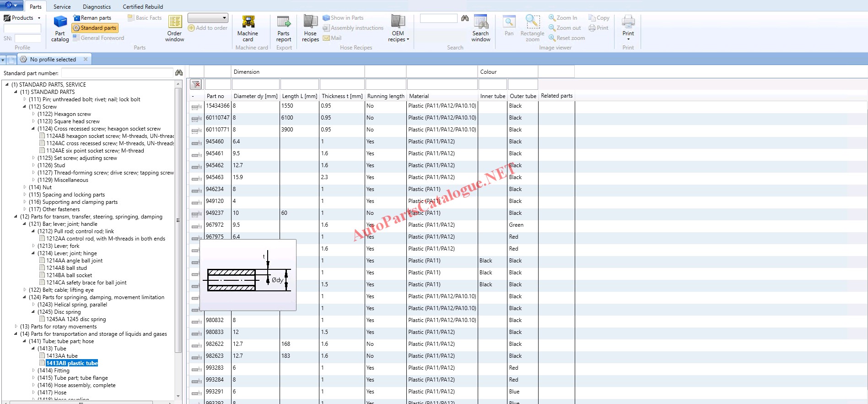
Task: Select 1413AA tube in the tree
Action: [62, 356]
